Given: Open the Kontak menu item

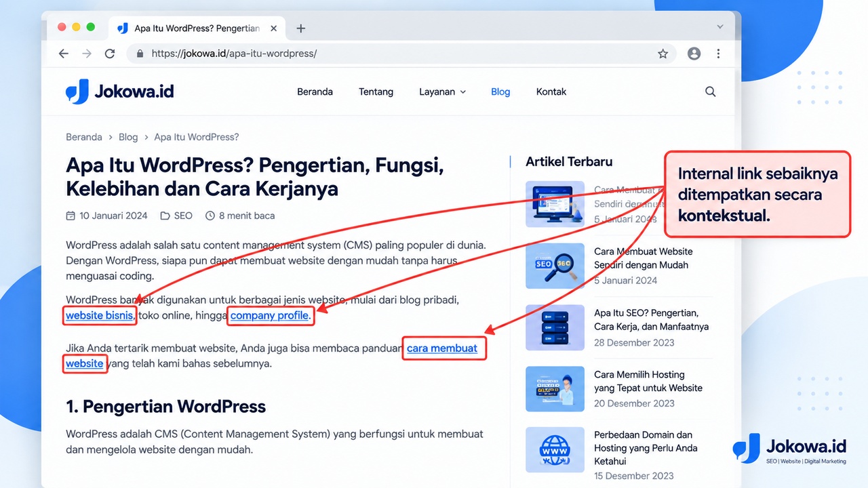Looking at the screenshot, I should [551, 91].
